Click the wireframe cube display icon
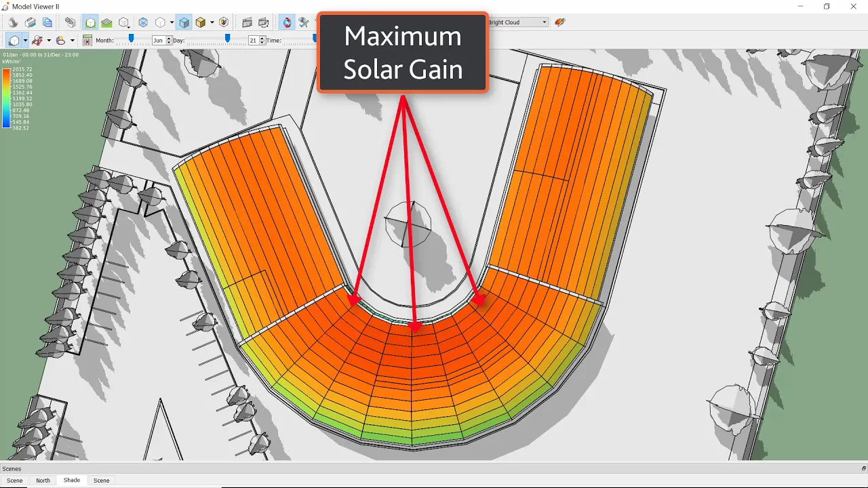Screen dimensions: 868x488 [123, 22]
